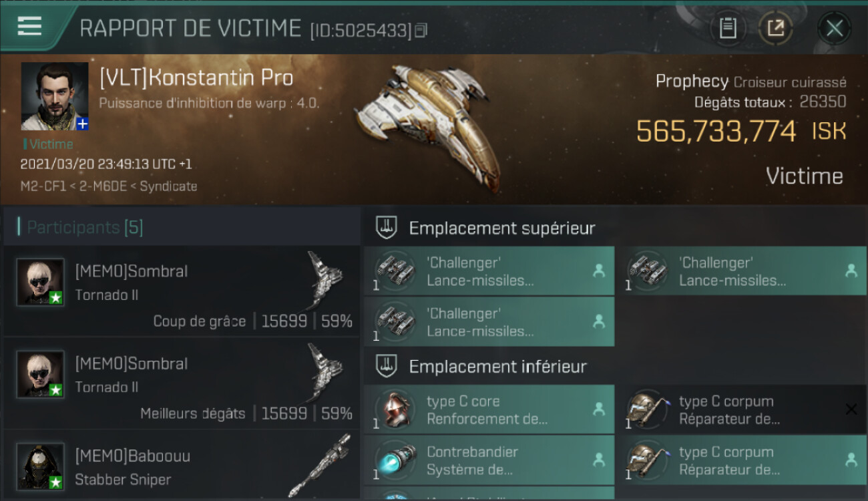Click the share report icon
This screenshot has height=501, width=868.
(x=776, y=28)
